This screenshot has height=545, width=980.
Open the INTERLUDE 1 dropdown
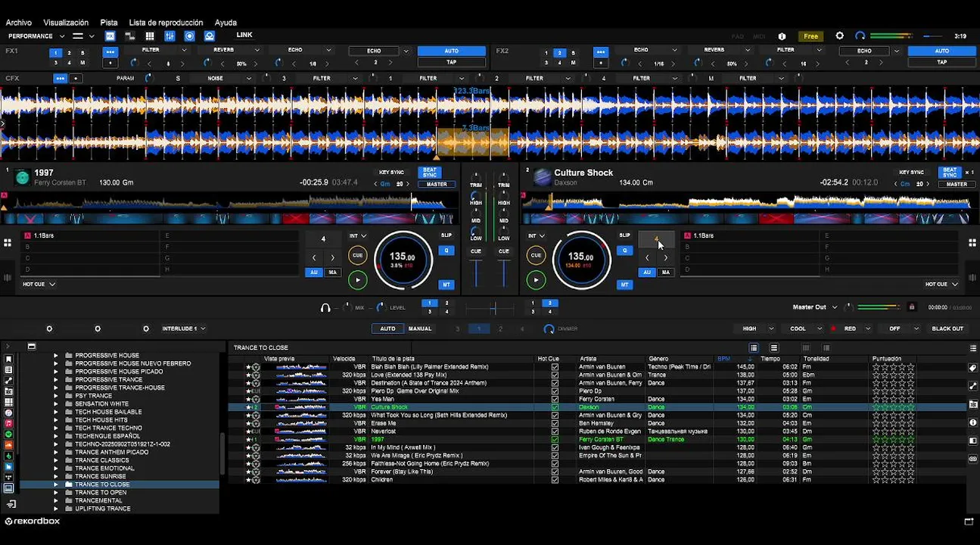point(184,329)
